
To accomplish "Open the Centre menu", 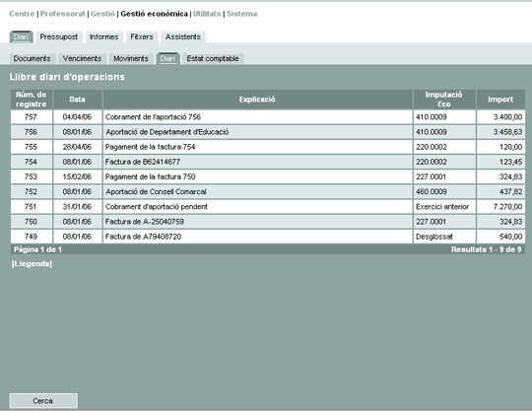I will (x=22, y=14).
